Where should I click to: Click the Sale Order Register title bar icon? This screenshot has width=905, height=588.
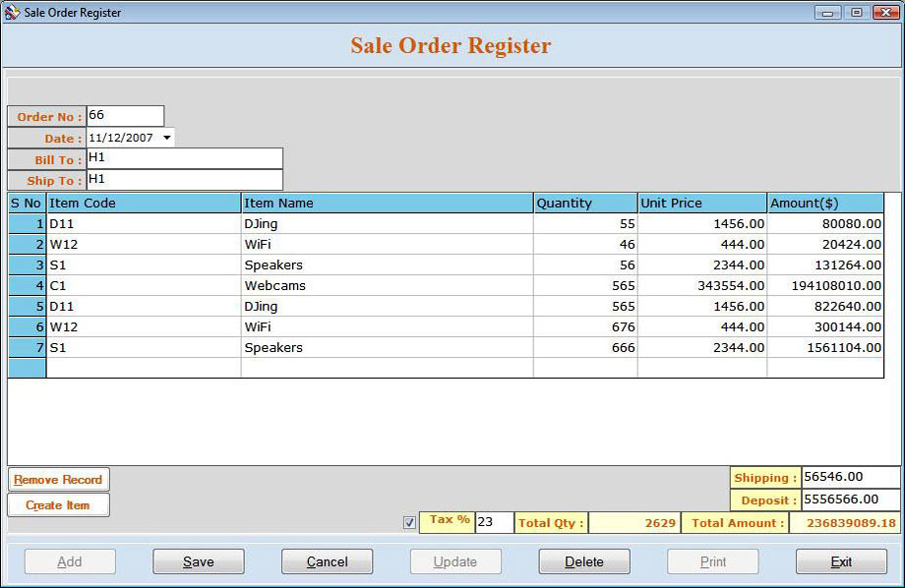pyautogui.click(x=12, y=12)
